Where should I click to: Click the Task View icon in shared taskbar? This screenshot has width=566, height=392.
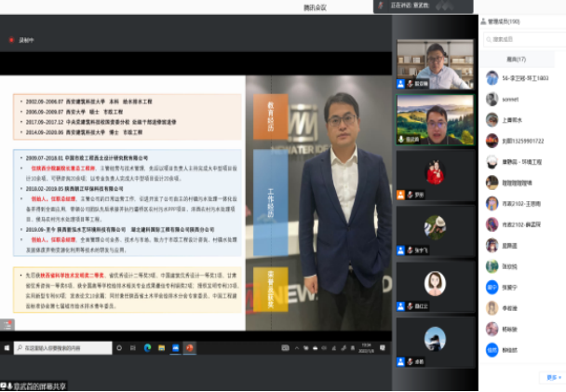click(x=133, y=347)
